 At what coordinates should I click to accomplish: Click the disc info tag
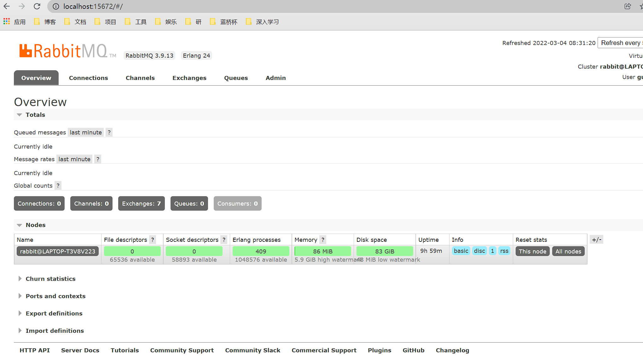coord(479,251)
